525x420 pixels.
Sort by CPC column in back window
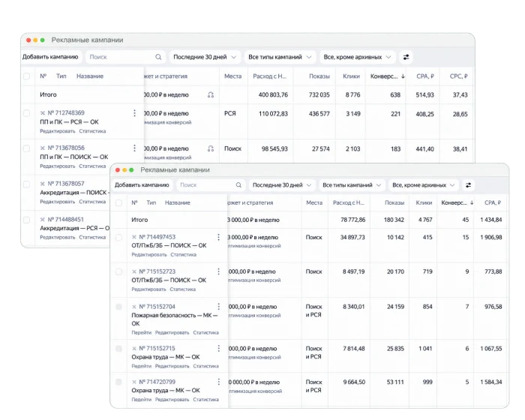(x=458, y=76)
